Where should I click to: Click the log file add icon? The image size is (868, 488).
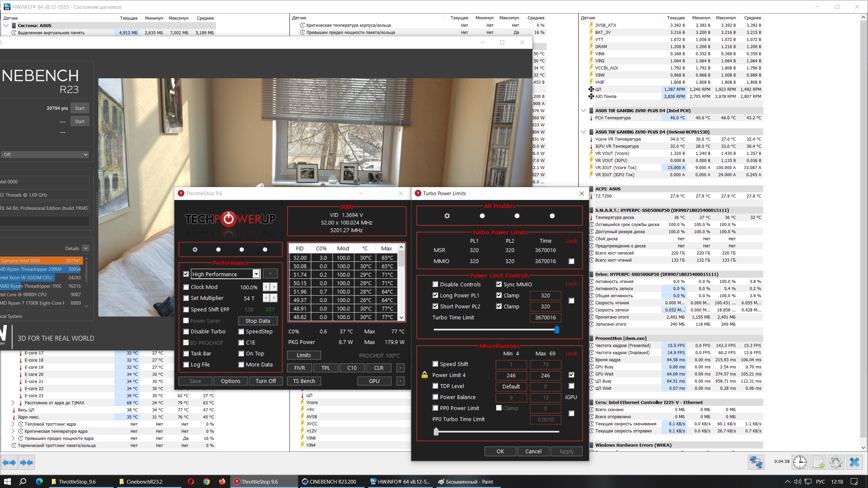[818, 462]
